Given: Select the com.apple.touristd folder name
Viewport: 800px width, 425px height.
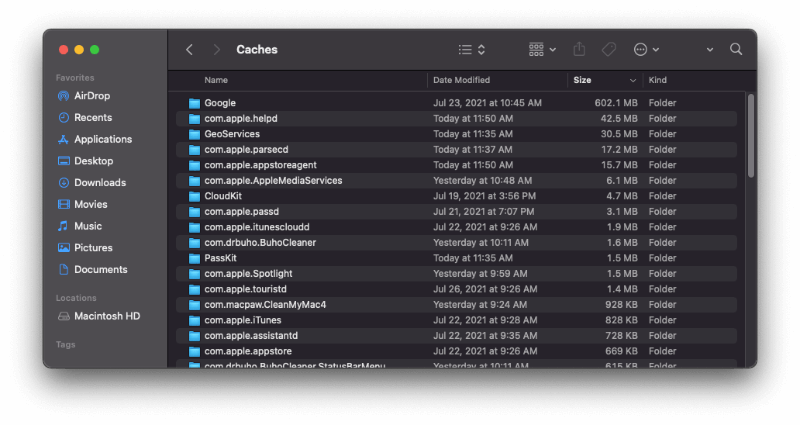Looking at the screenshot, I should (x=245, y=289).
